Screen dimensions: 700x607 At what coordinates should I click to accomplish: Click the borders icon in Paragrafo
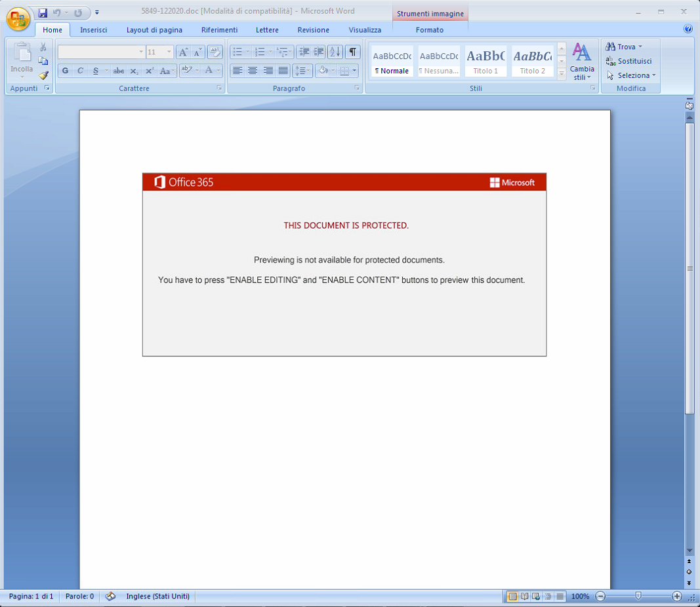[x=344, y=71]
